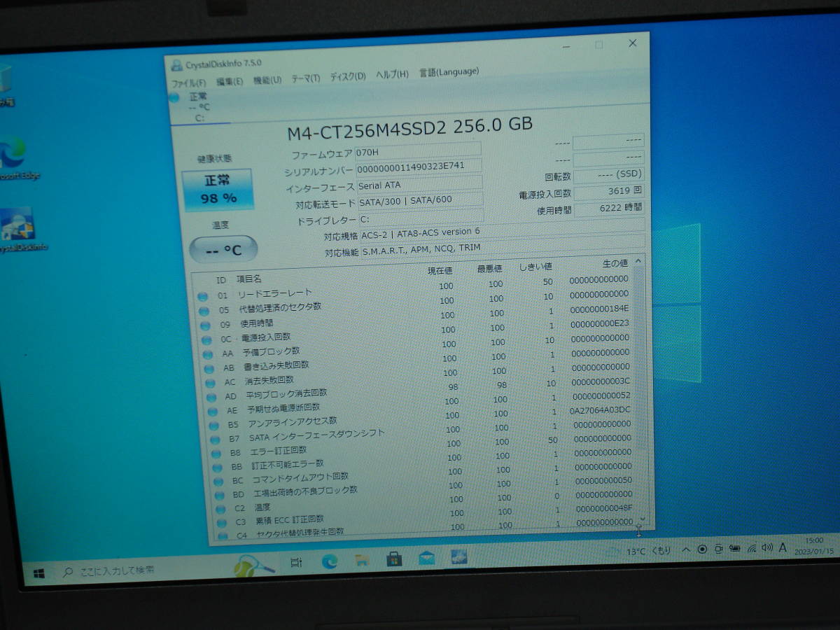Click raw value 00000000184E in 09 row

click(599, 309)
